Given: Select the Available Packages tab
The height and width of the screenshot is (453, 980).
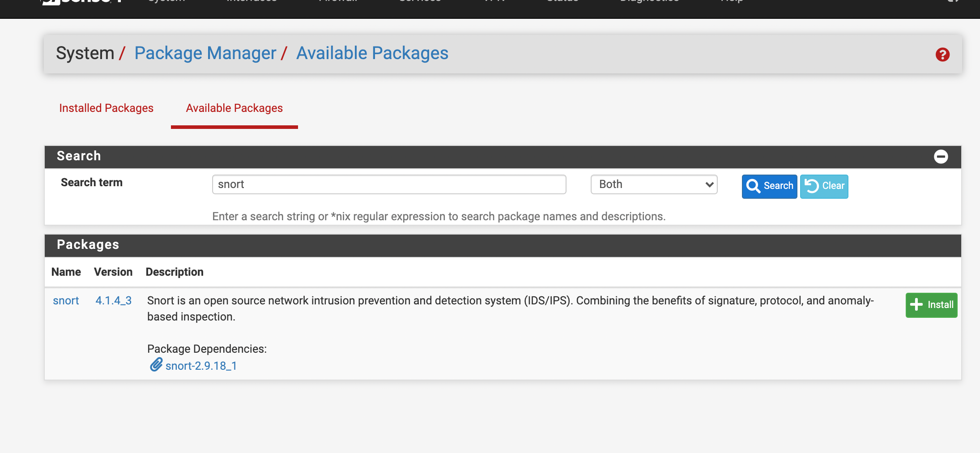Looking at the screenshot, I should [x=234, y=108].
